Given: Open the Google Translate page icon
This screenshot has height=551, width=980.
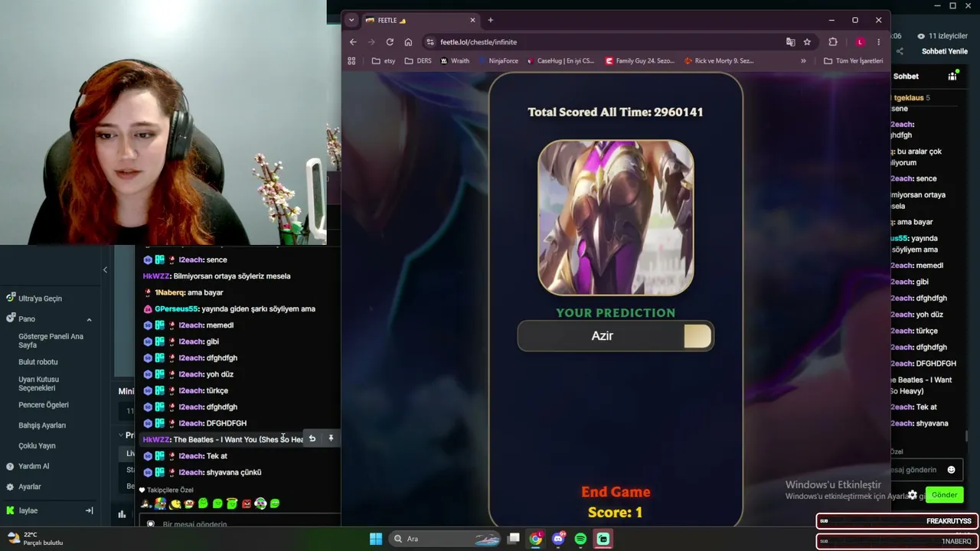Looking at the screenshot, I should [x=790, y=42].
